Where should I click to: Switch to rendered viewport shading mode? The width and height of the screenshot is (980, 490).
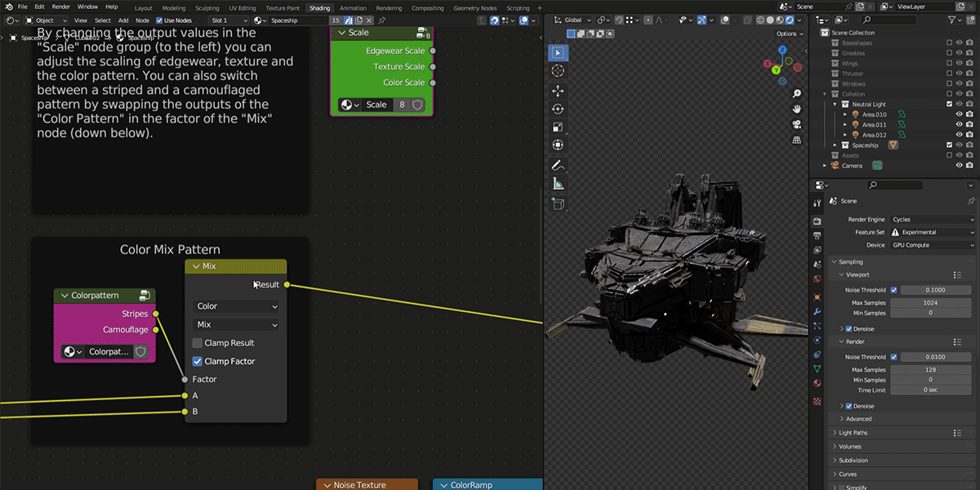[x=788, y=20]
